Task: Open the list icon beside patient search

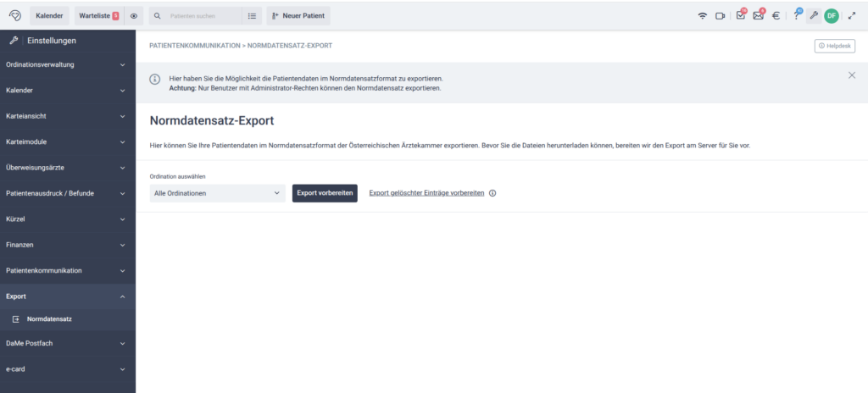Action: coord(252,15)
